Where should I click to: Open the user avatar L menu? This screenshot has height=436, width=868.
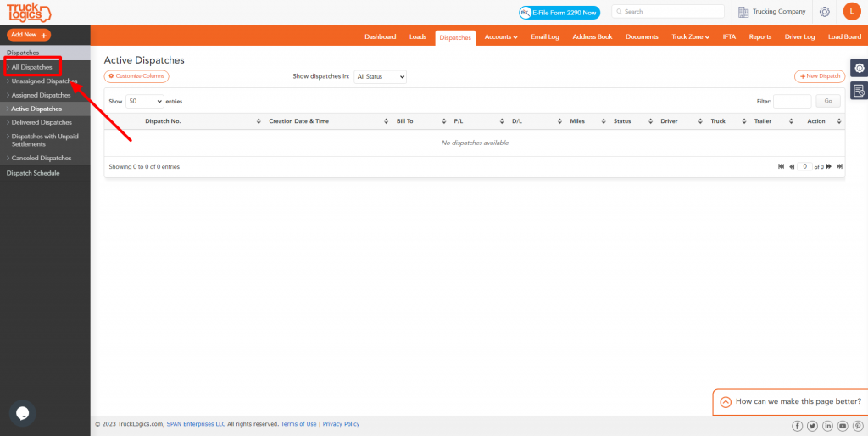coord(851,11)
